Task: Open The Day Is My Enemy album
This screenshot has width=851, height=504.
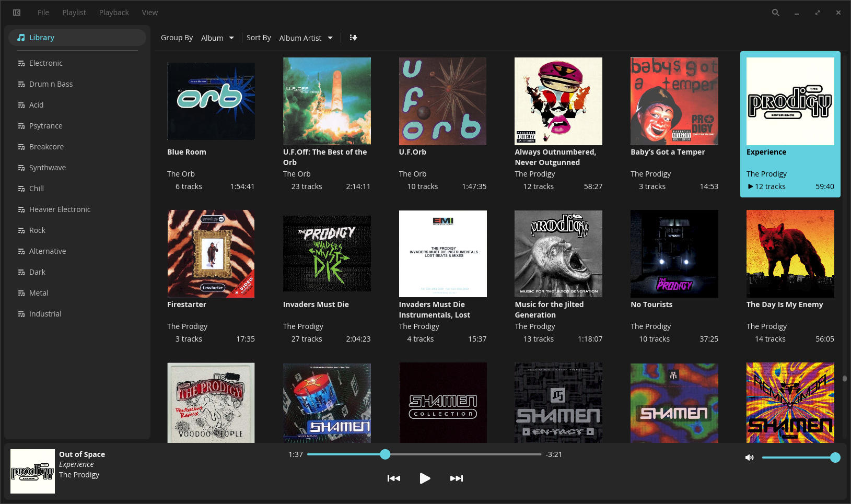Action: point(790,254)
